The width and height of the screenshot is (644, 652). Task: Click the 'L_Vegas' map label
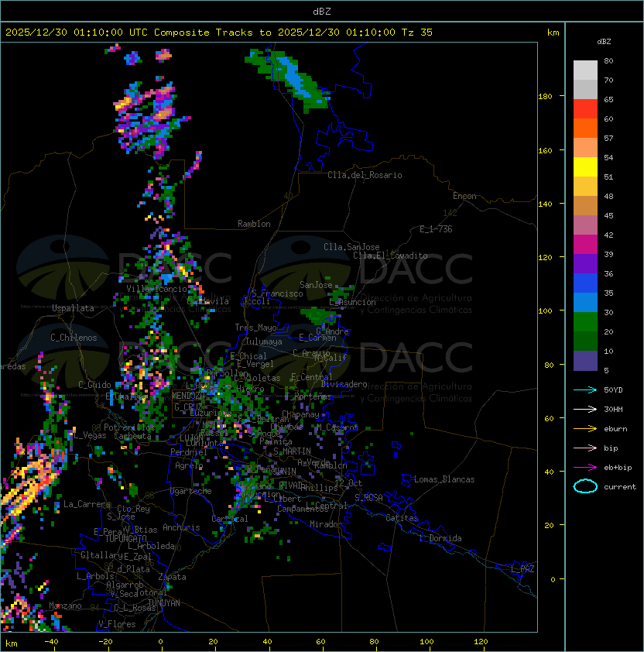90,435
